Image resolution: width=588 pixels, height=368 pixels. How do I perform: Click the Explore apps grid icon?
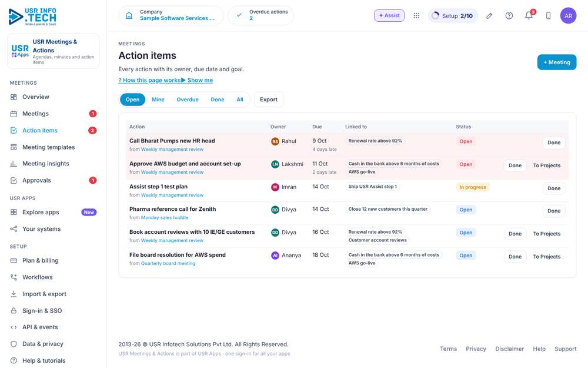pyautogui.click(x=14, y=212)
